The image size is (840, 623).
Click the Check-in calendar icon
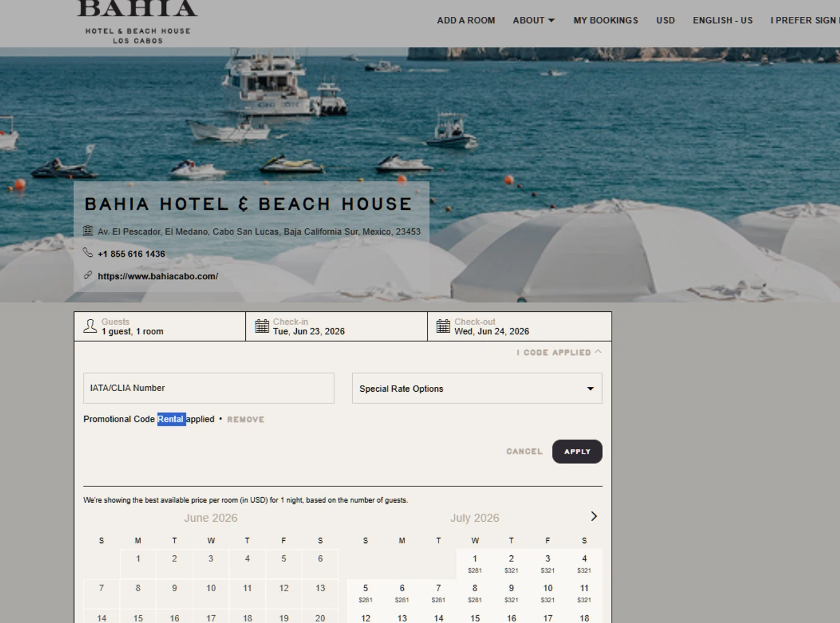[x=262, y=326]
